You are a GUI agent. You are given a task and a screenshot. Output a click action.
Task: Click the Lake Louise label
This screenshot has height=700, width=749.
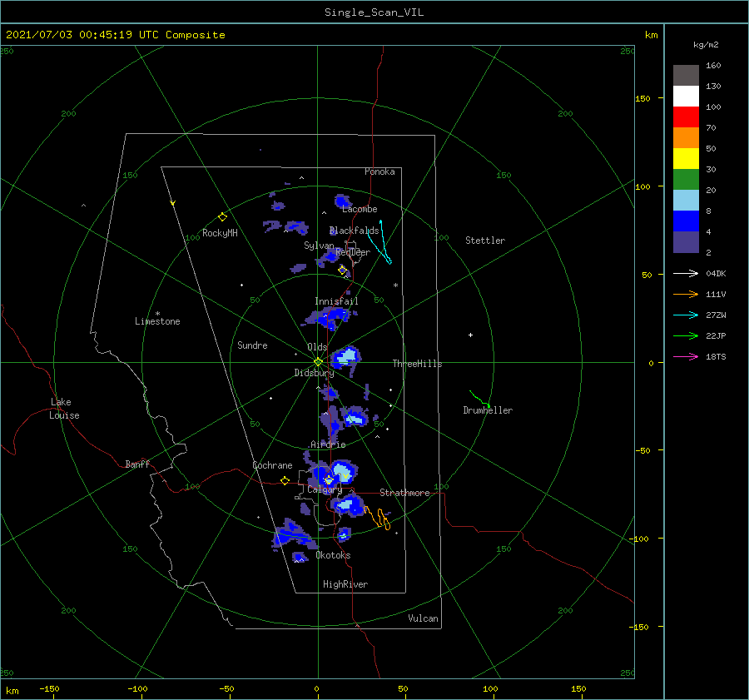click(64, 409)
